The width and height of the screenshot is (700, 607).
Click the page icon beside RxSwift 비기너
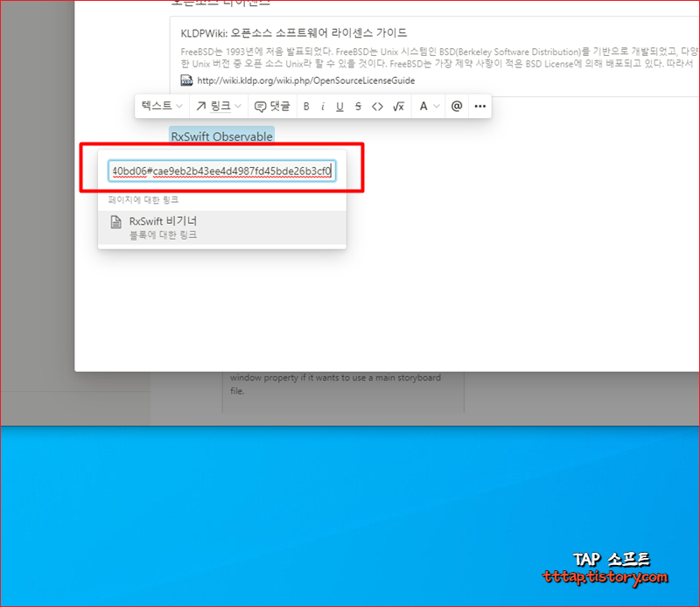[x=116, y=222]
